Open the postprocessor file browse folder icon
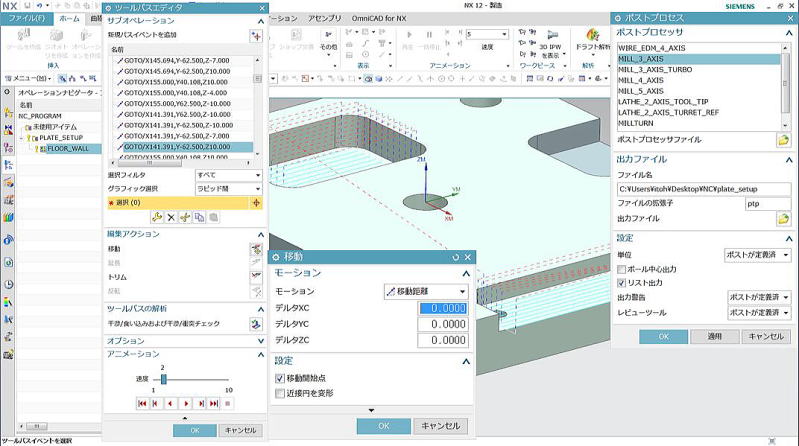The width and height of the screenshot is (799, 446). point(783,140)
